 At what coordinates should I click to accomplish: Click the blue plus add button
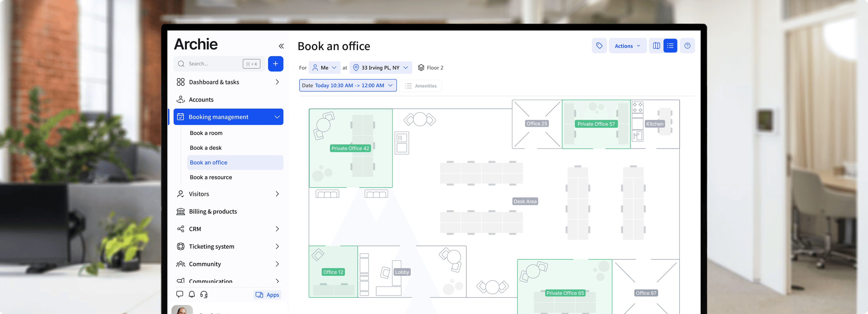click(x=275, y=64)
